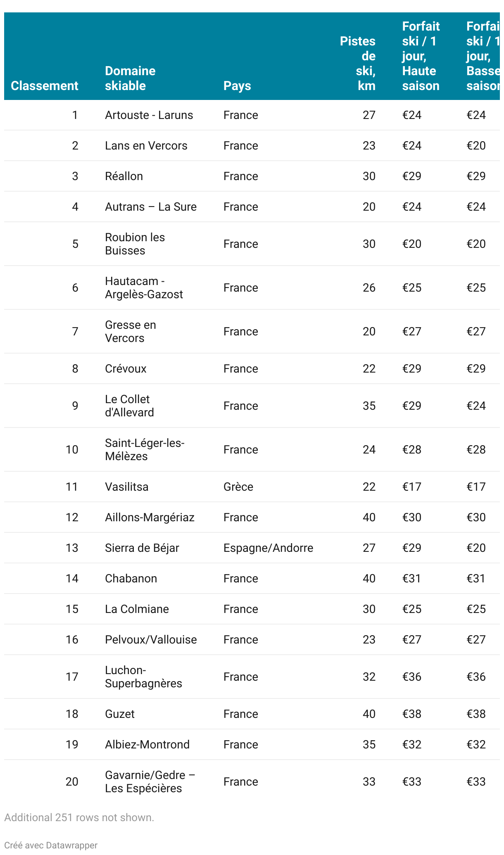Click the Pays column header
Image resolution: width=504 pixels, height=855 pixels.
pyautogui.click(x=237, y=85)
